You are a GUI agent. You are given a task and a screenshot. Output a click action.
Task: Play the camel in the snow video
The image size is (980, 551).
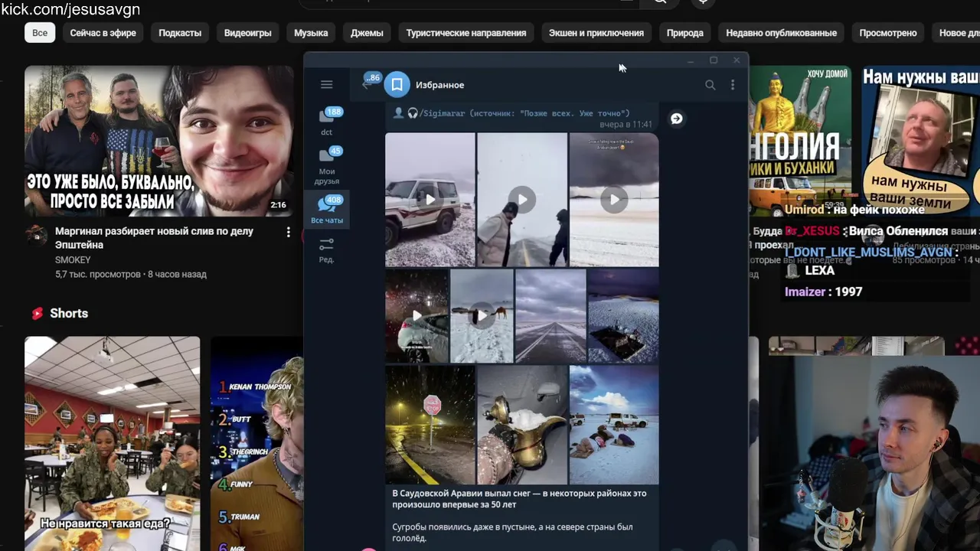[x=482, y=315]
